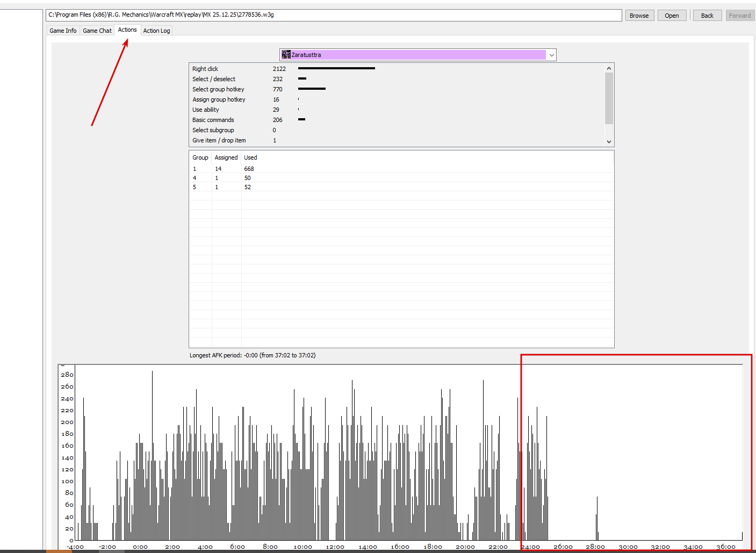Select the Use ability row
The width and height of the screenshot is (756, 553).
398,110
